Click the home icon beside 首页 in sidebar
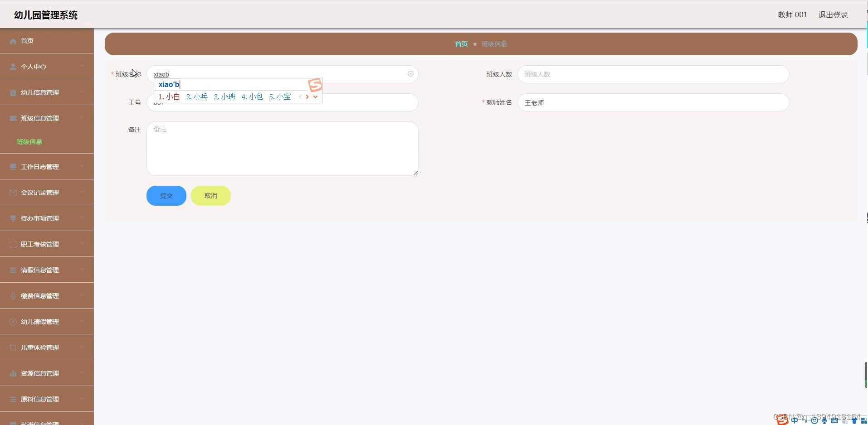The width and height of the screenshot is (868, 425). 13,41
